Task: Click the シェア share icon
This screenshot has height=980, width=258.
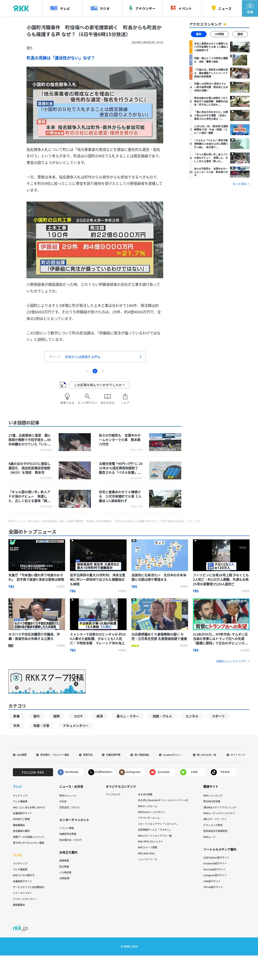Action: (x=125, y=396)
